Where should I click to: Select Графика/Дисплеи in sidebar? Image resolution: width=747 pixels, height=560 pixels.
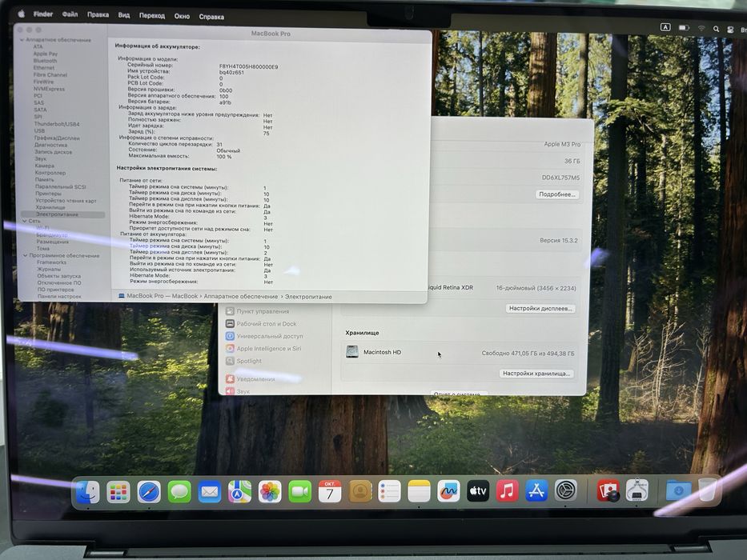57,138
